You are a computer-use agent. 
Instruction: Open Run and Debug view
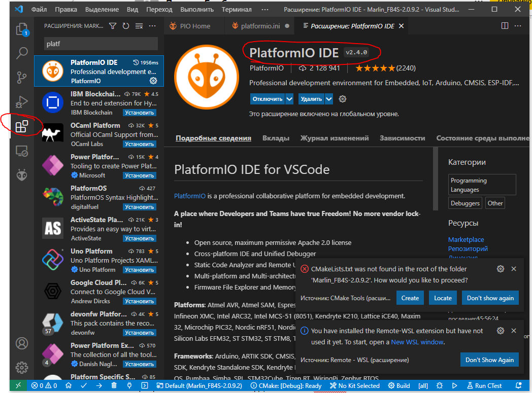pos(22,102)
